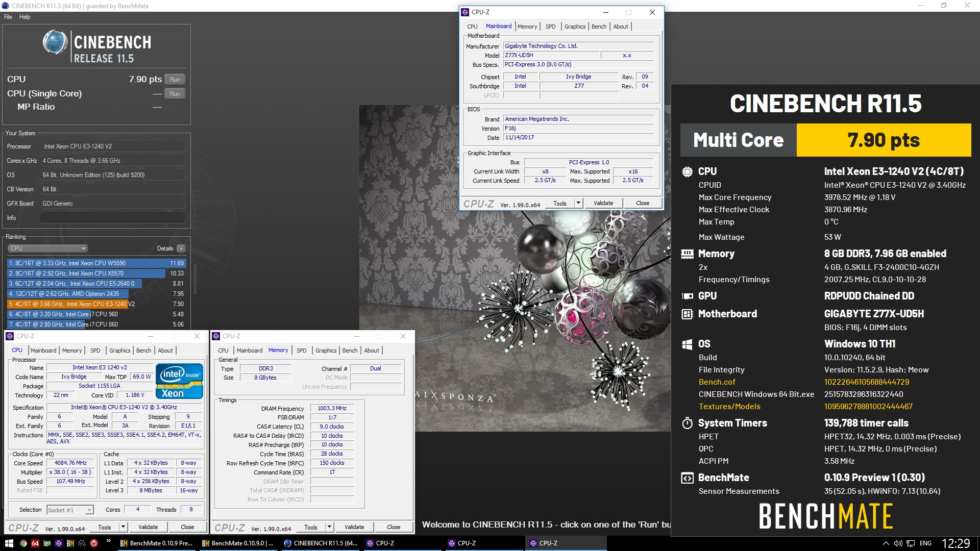Click the pinned CPU-Z icon in quick launch
980x551 pixels.
59,543
